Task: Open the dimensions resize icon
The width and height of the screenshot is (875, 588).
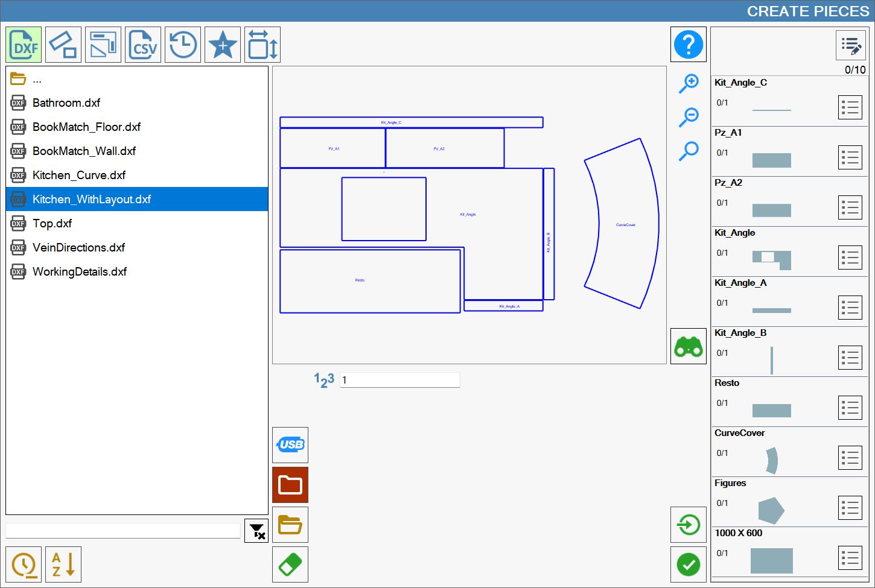Action: tap(262, 45)
